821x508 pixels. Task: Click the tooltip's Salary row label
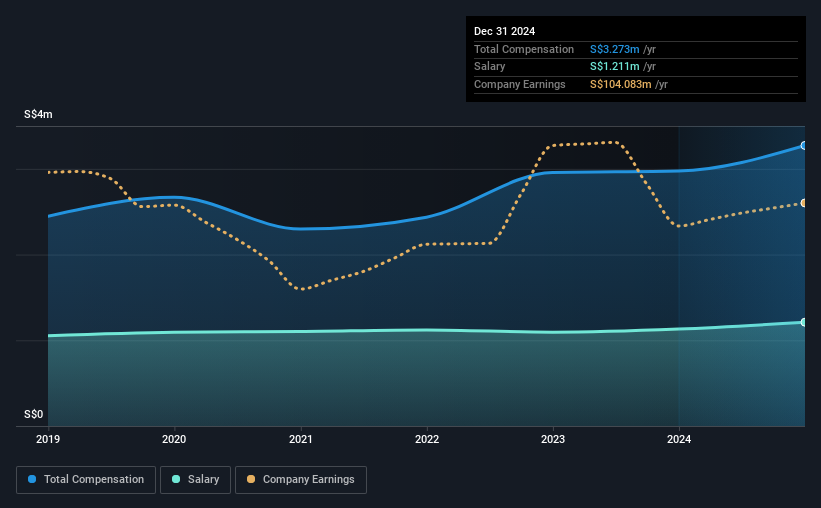pos(490,67)
